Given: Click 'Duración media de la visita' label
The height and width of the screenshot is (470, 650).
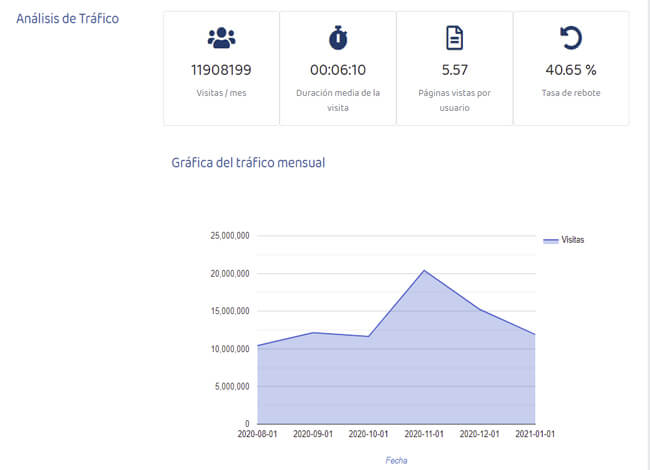Looking at the screenshot, I should click(x=338, y=100).
